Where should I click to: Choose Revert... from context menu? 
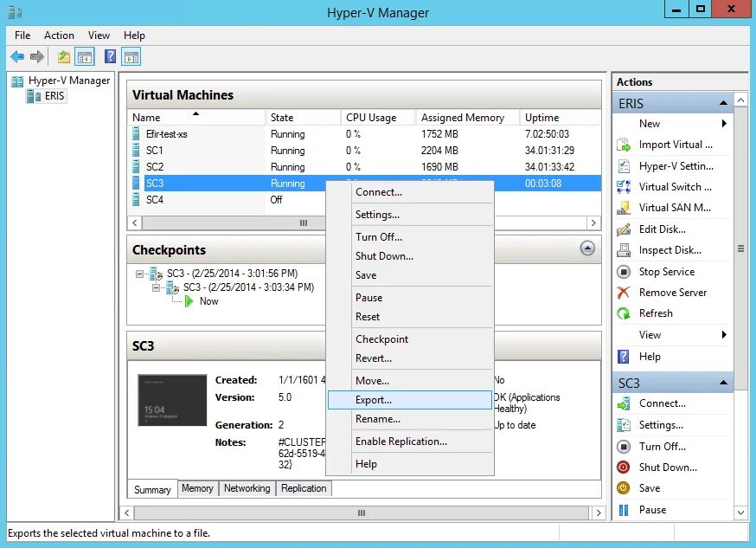(410, 358)
